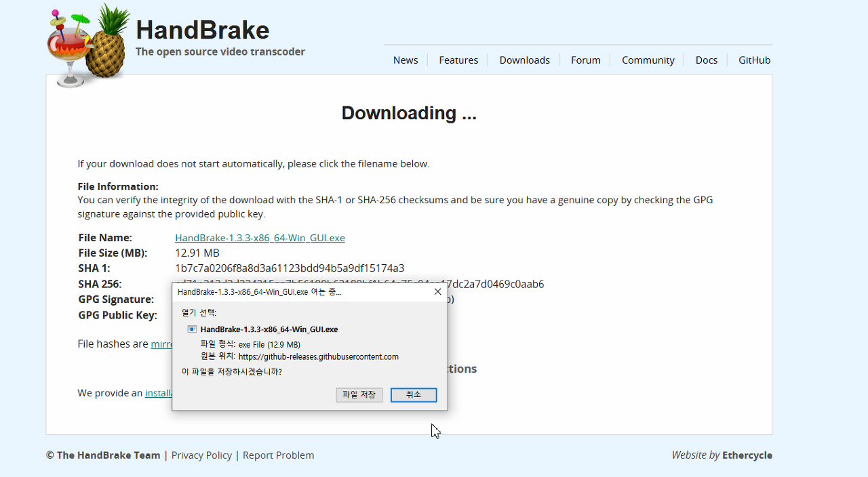Click the SHA 1: label
The height and width of the screenshot is (477, 868).
click(94, 268)
